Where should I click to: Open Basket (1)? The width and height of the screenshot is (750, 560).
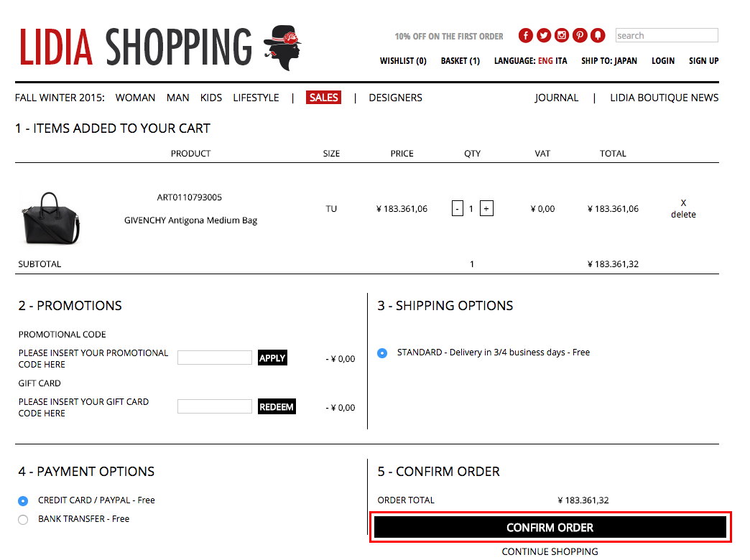[x=460, y=61]
